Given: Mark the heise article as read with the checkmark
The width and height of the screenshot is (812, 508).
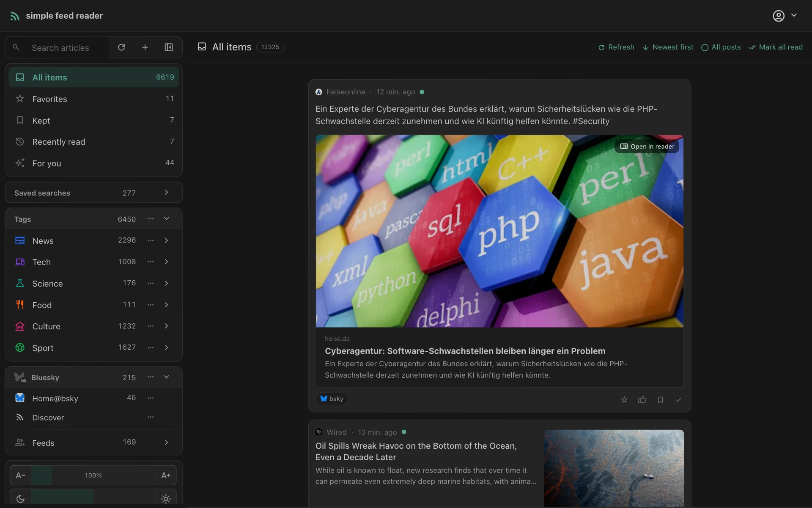Looking at the screenshot, I should [678, 400].
